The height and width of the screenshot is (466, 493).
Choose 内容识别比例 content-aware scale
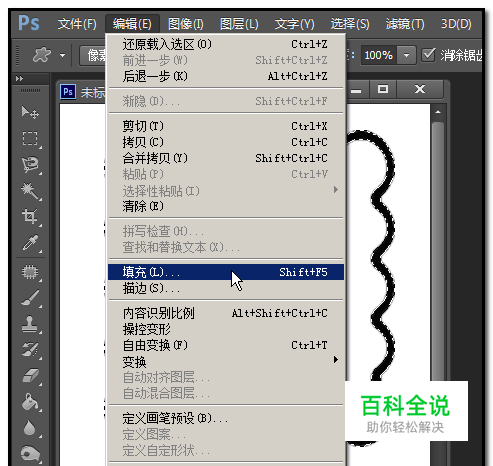226,313
